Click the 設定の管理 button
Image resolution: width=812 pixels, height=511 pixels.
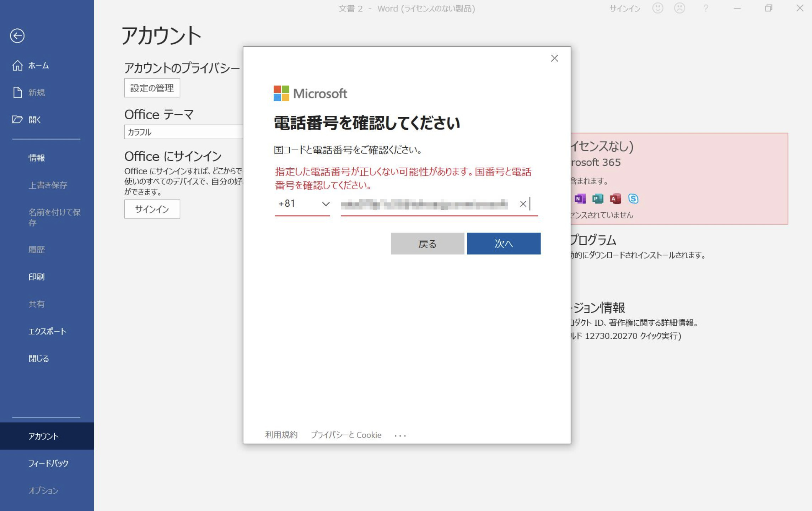click(x=152, y=88)
